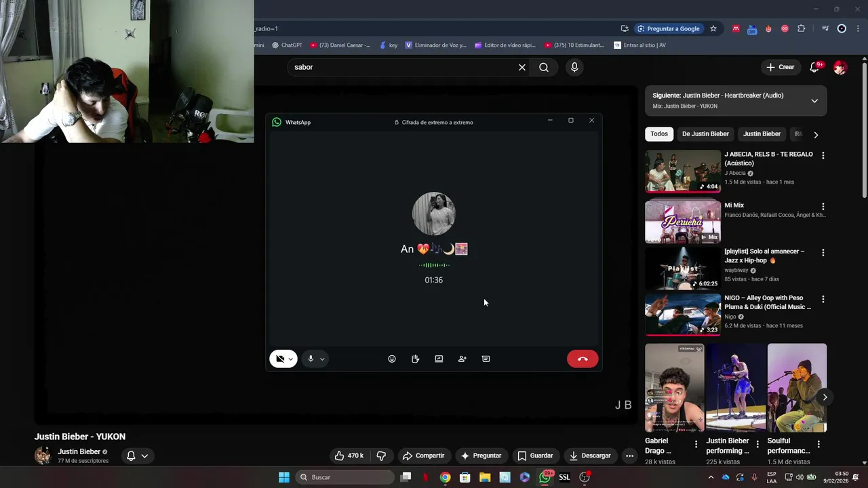Viewport: 868px width, 488px height.
Task: Save the video with the Guardar button
Action: (x=535, y=455)
